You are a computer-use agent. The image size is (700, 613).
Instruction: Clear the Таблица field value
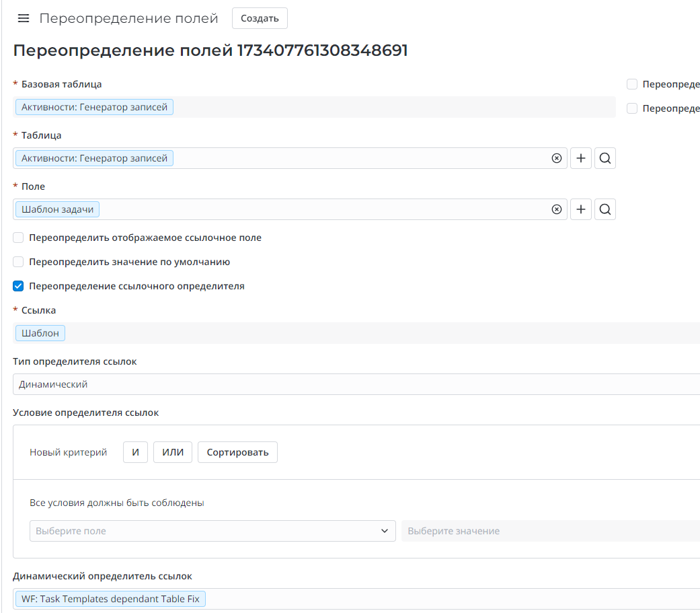(x=556, y=158)
